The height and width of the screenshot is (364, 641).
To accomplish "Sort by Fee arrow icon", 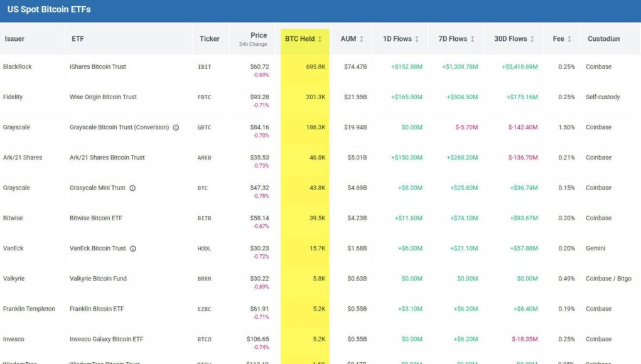I will (x=569, y=39).
